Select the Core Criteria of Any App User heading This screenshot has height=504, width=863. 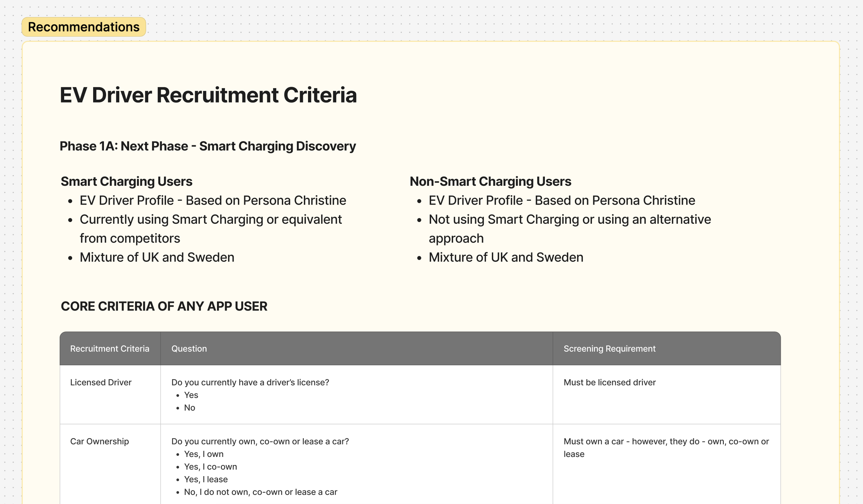pyautogui.click(x=164, y=306)
